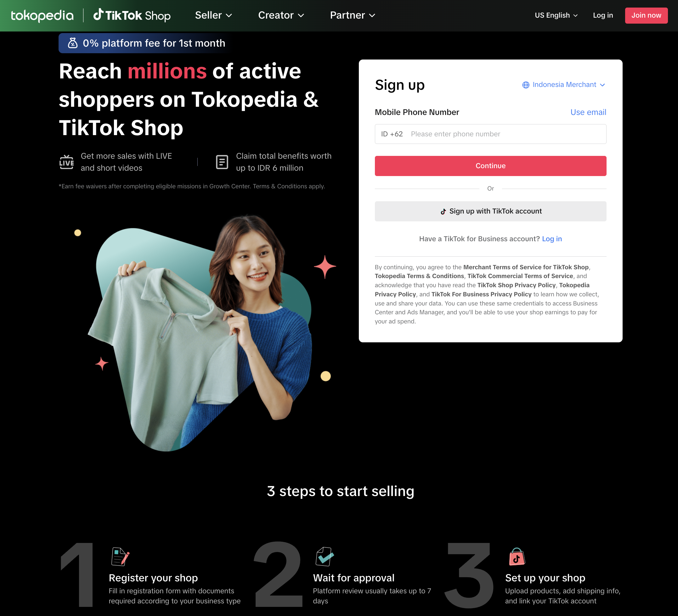
Task: Click the red Continue button
Action: [490, 166]
